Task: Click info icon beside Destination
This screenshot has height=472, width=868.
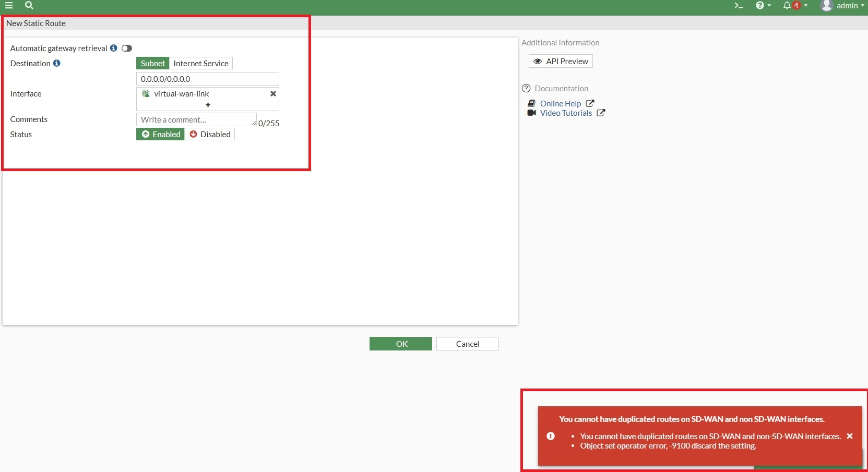Action: click(x=57, y=63)
